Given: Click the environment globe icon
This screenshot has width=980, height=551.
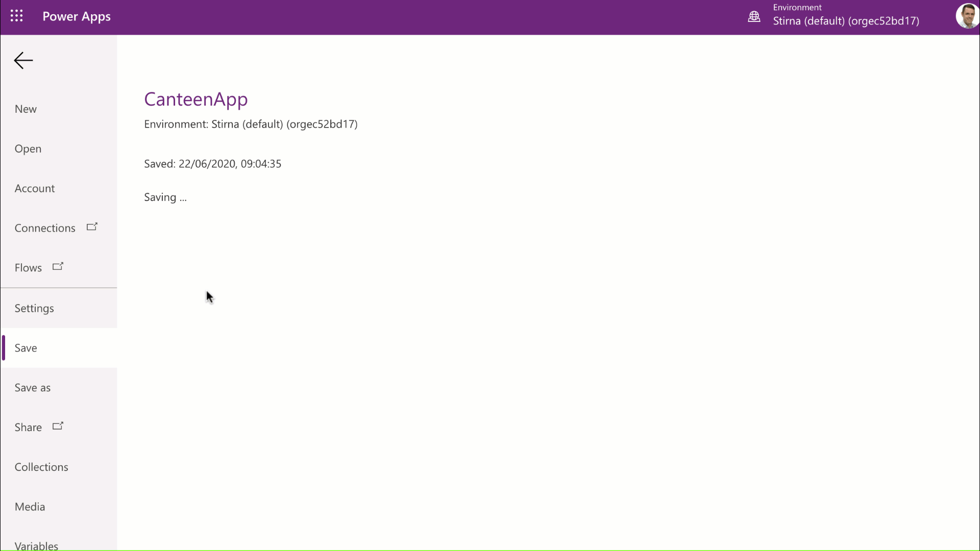Looking at the screenshot, I should (x=754, y=17).
